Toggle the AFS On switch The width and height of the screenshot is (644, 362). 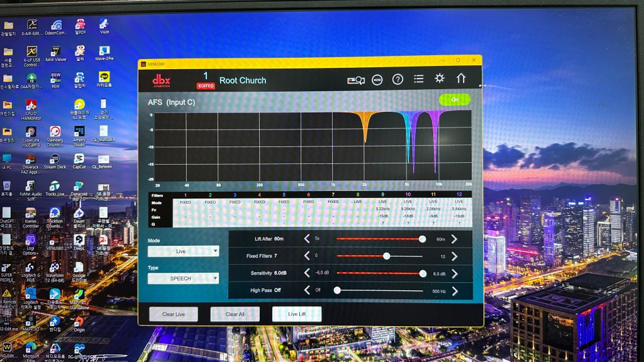point(454,99)
